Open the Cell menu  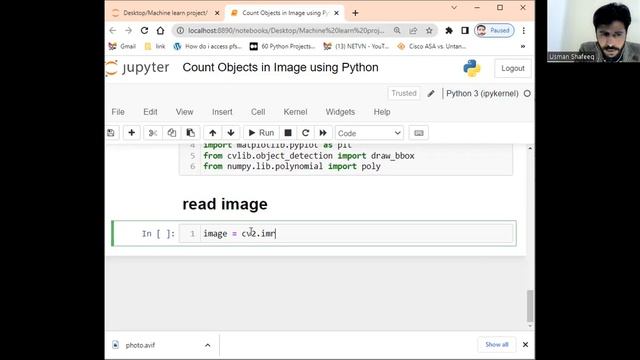click(x=258, y=112)
